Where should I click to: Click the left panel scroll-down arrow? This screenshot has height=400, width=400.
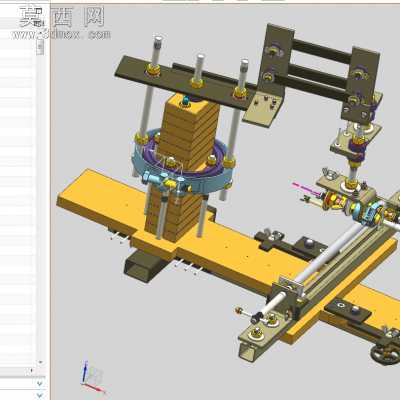pyautogui.click(x=40, y=362)
